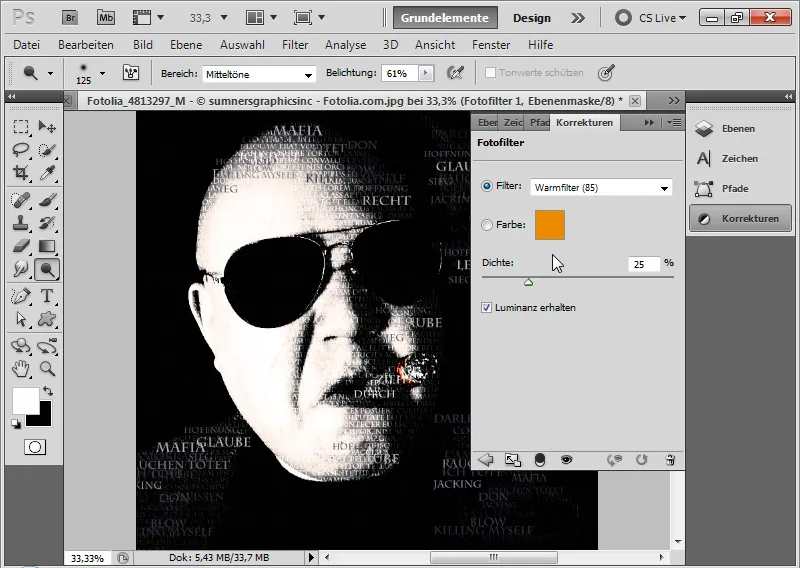Select the Healing Brush tool
800x568 pixels.
click(21, 200)
